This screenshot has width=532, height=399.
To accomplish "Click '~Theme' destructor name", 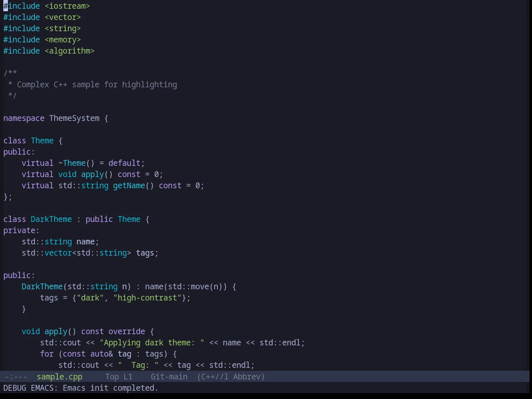I will click(72, 163).
